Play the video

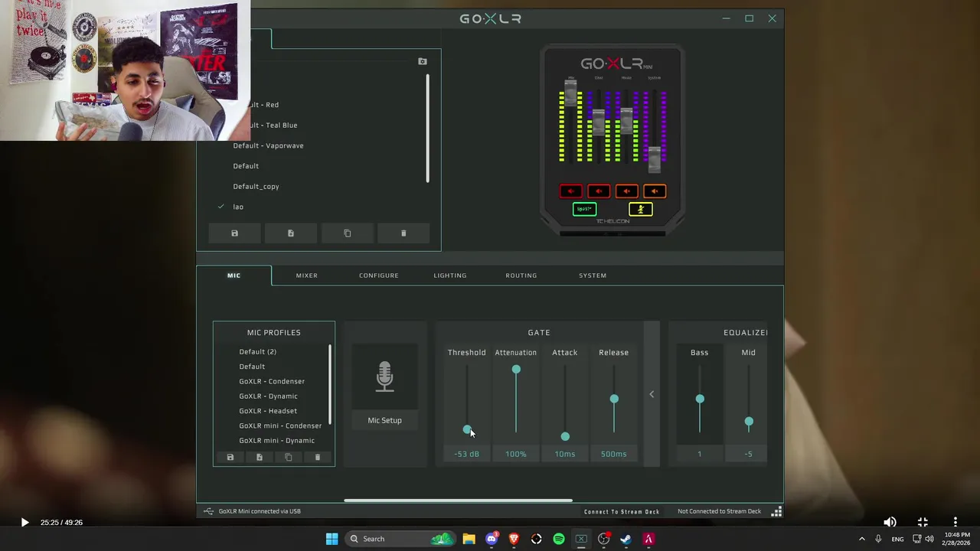(x=24, y=523)
